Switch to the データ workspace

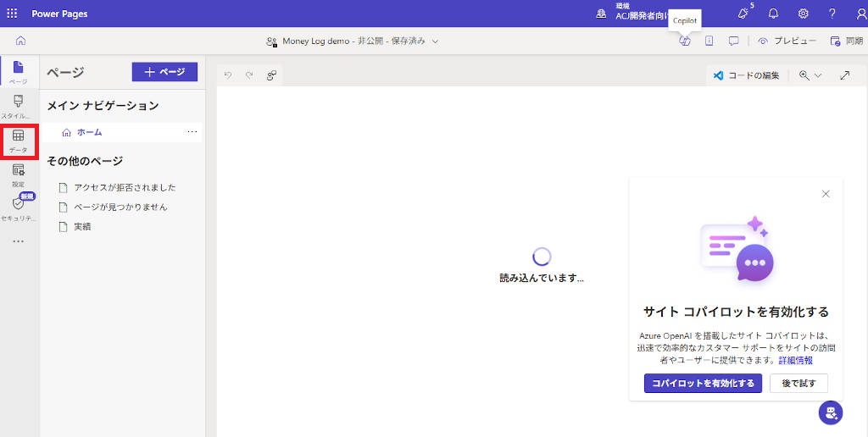(x=19, y=141)
